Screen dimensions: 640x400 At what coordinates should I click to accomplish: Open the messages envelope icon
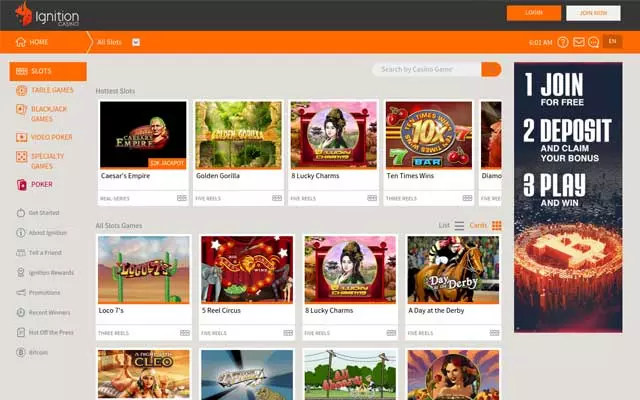579,42
